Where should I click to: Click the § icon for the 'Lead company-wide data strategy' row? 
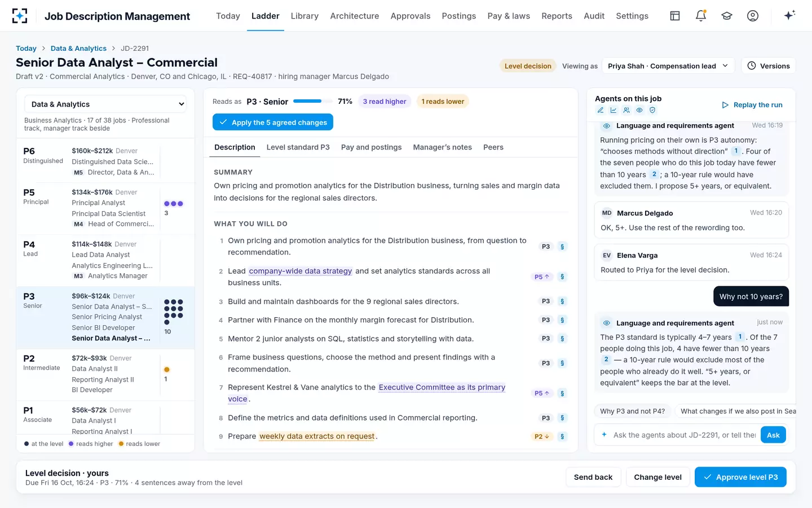pyautogui.click(x=562, y=277)
